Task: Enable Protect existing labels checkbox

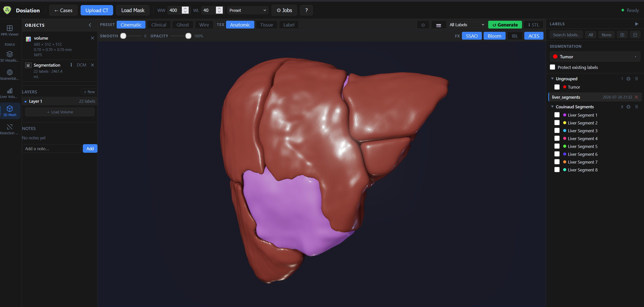Action: coord(552,67)
